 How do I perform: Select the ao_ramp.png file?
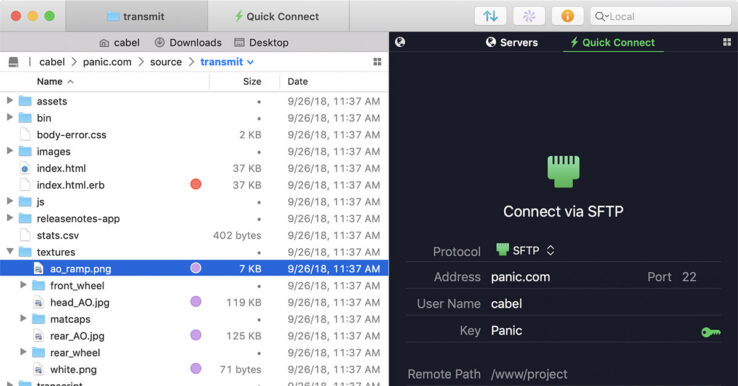coord(194,269)
